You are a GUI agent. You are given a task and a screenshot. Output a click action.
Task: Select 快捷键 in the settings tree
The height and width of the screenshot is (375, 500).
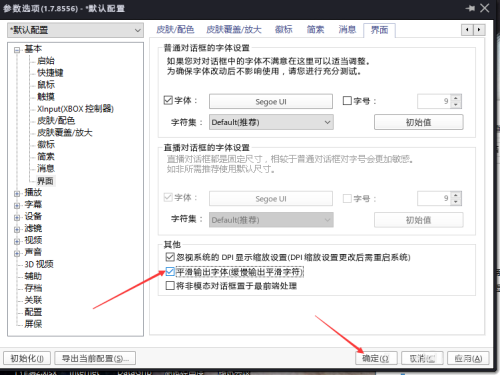50,73
